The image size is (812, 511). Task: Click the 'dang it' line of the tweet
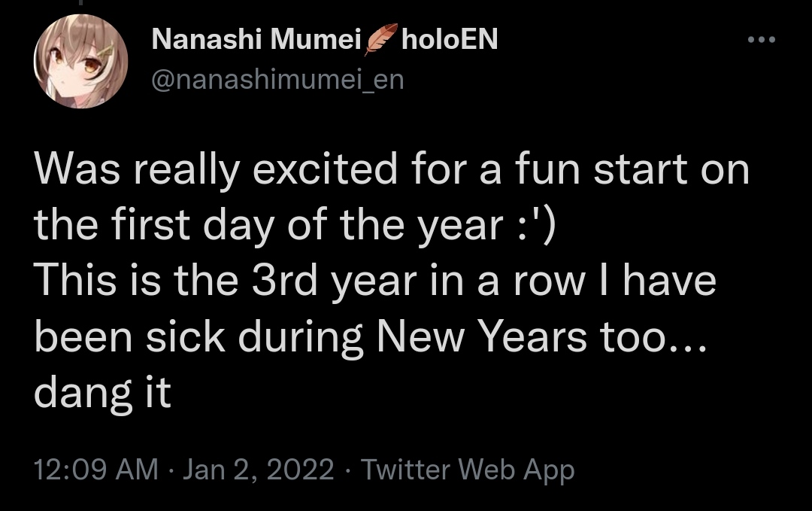click(x=103, y=392)
